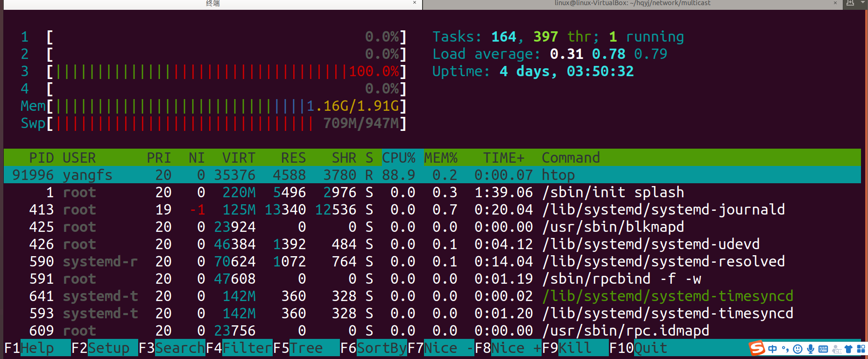Screen dimensions: 868x359
Task: Click the 100.0% CPU 3 value
Action: (374, 72)
